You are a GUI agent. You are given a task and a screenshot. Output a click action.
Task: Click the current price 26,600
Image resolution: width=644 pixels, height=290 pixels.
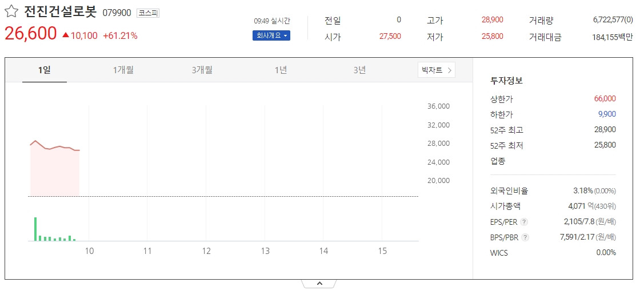30,34
